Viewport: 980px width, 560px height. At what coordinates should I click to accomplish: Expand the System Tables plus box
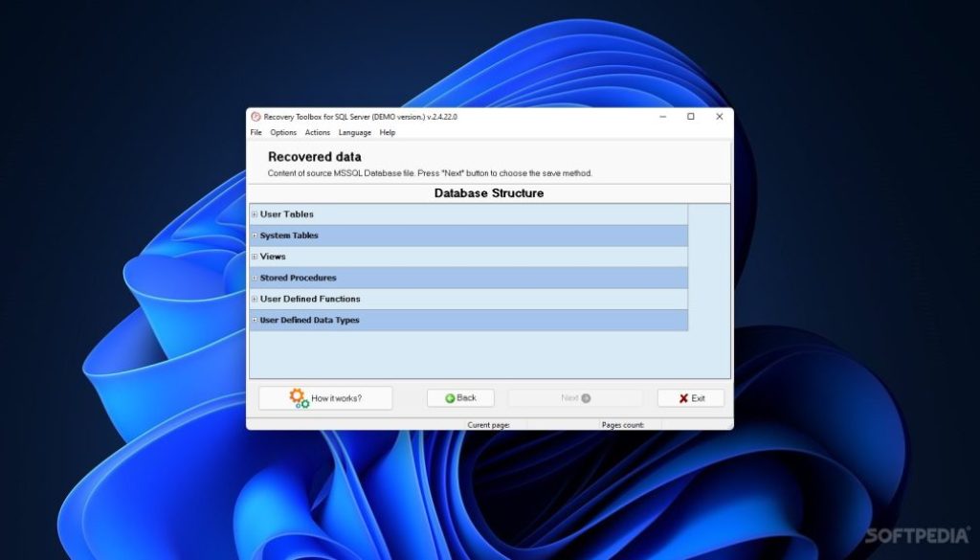[255, 235]
